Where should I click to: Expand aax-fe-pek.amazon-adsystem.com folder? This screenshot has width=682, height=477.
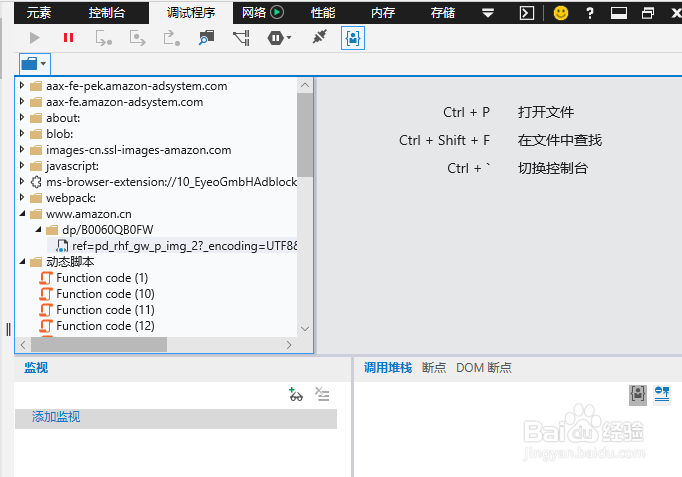point(22,85)
